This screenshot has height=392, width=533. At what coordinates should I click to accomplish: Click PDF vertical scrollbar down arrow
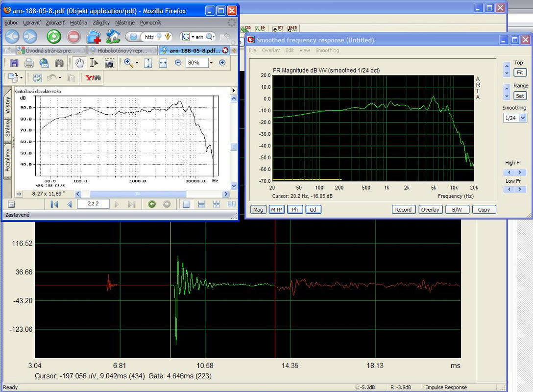pos(234,186)
